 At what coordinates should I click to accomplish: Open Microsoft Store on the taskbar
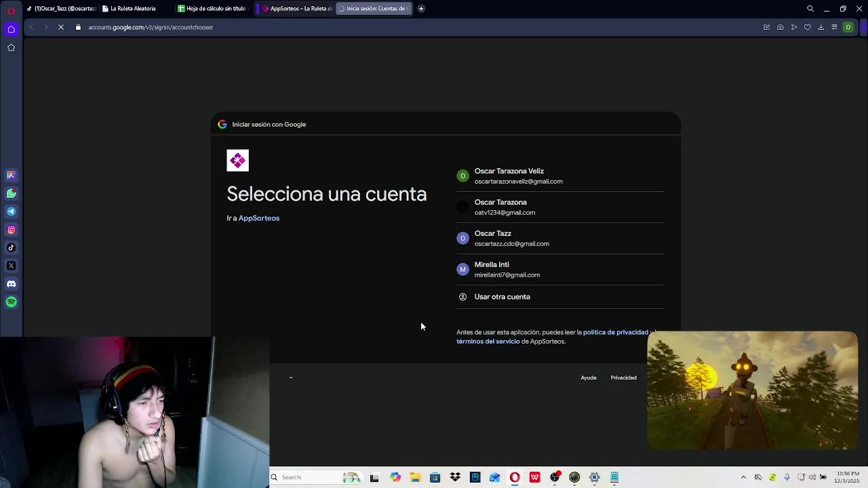pyautogui.click(x=435, y=477)
